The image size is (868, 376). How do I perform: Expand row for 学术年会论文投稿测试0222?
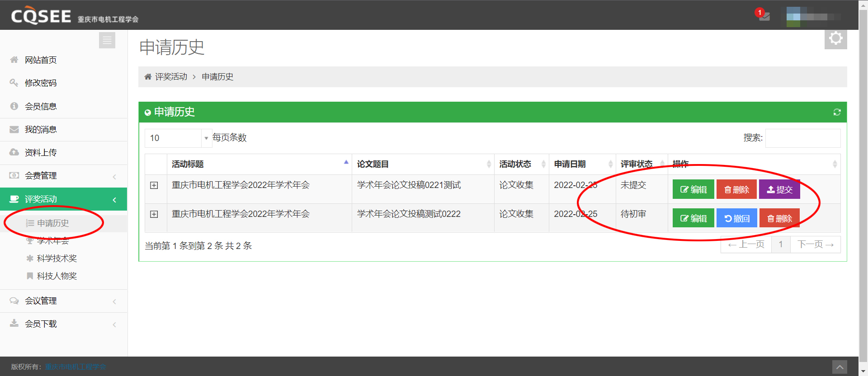154,215
